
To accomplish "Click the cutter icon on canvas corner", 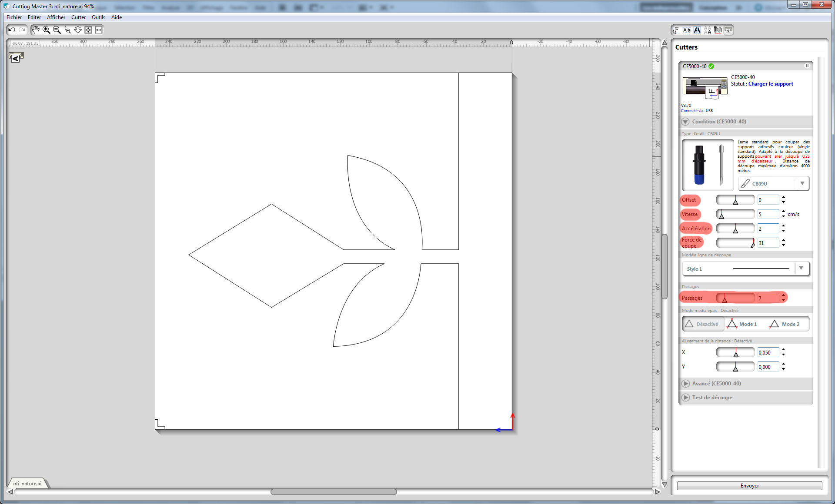I will click(16, 57).
